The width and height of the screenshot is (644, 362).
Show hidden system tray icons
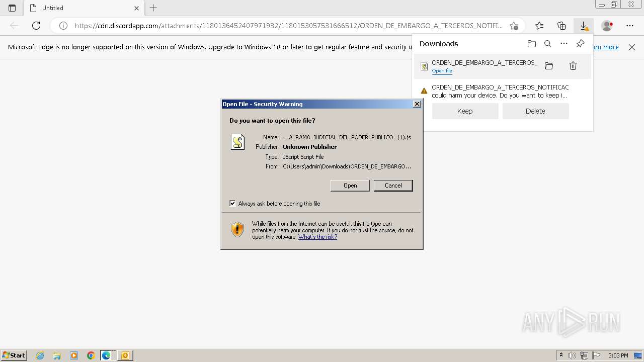561,355
